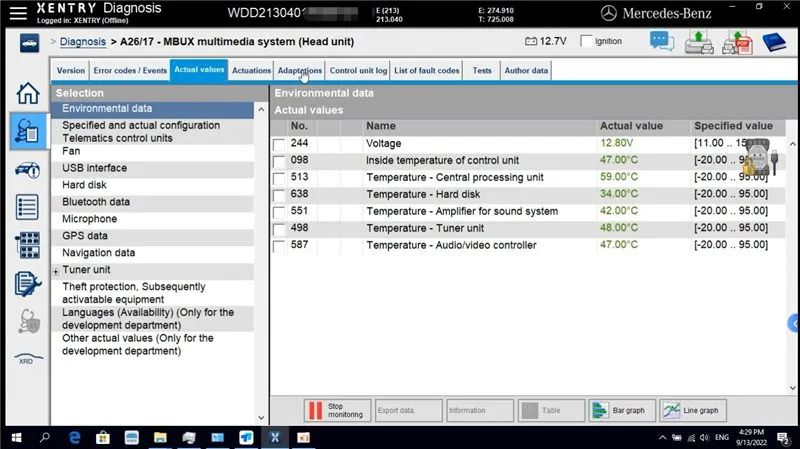Click the battery voltage 12.7V indicator

click(x=546, y=41)
